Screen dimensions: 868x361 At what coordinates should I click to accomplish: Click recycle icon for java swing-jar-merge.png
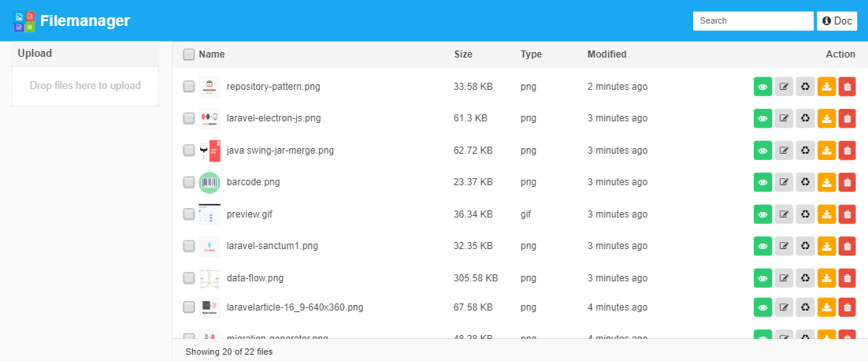coord(805,151)
